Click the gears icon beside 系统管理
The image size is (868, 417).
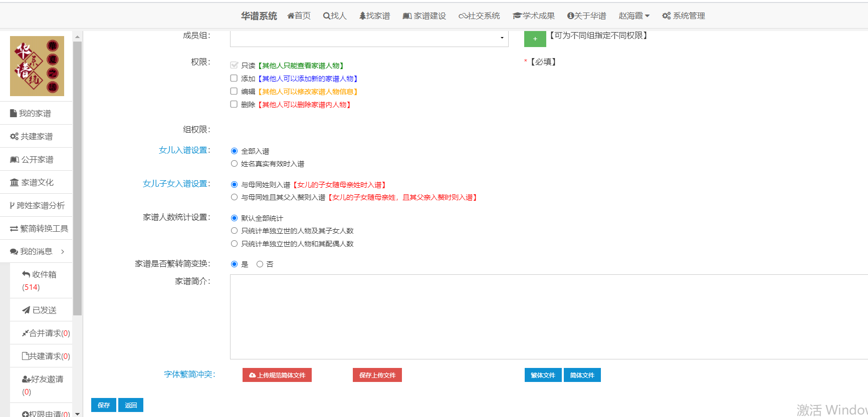(x=667, y=16)
